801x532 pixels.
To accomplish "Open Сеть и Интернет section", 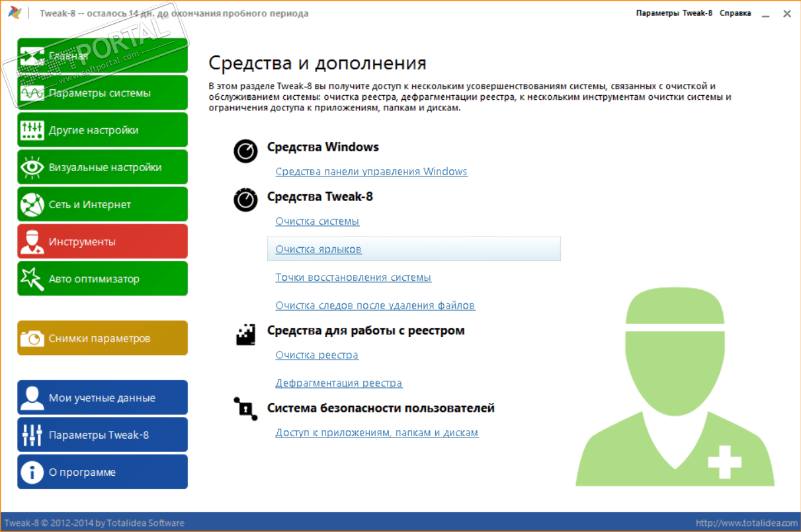I will click(x=103, y=204).
